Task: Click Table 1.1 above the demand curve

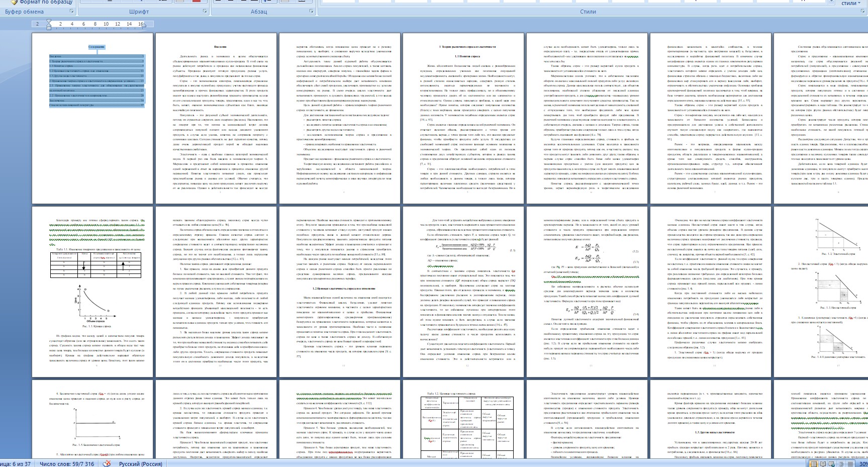Action: click(95, 264)
